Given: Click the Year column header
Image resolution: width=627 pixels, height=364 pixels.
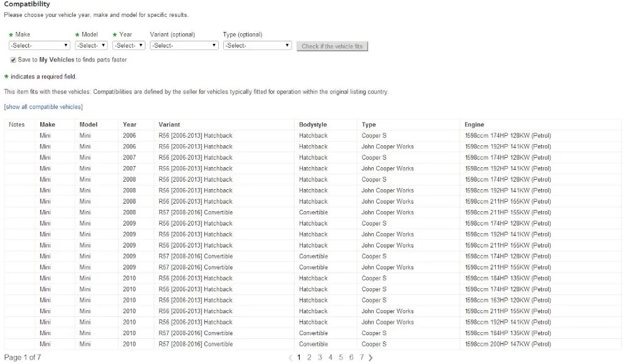Looking at the screenshot, I should point(130,125).
